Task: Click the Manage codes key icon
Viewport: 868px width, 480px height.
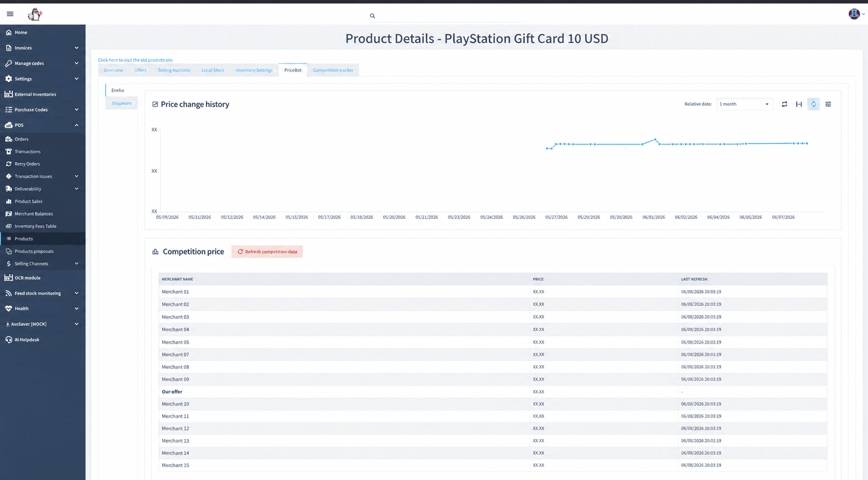Action: coord(9,63)
